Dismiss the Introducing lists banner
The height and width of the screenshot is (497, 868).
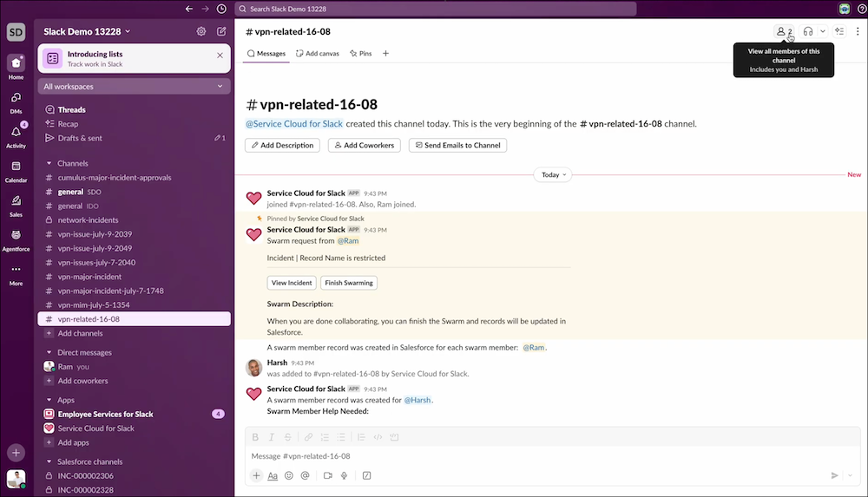[x=220, y=56]
